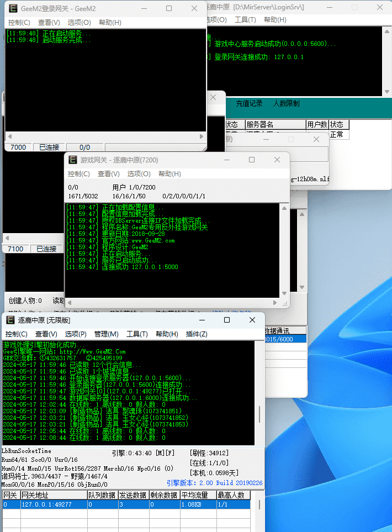Click the 1/1 max users cell
This screenshot has width=392, height=532.
coord(234,504)
